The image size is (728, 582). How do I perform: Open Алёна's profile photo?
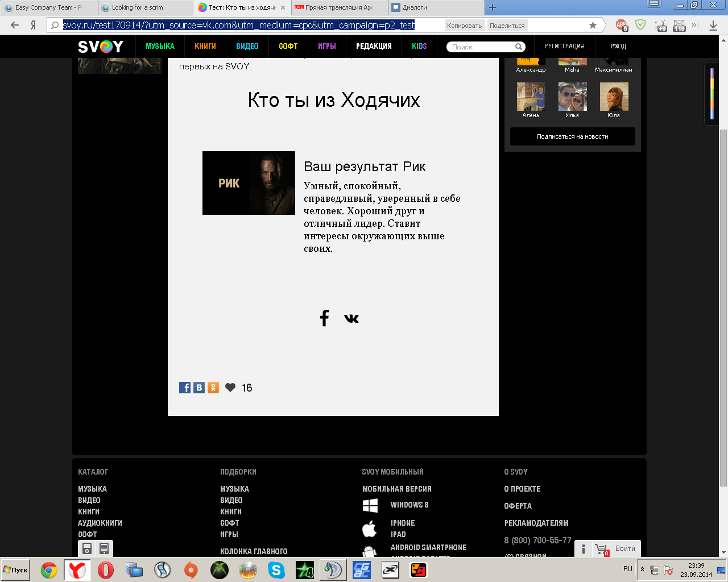click(531, 97)
